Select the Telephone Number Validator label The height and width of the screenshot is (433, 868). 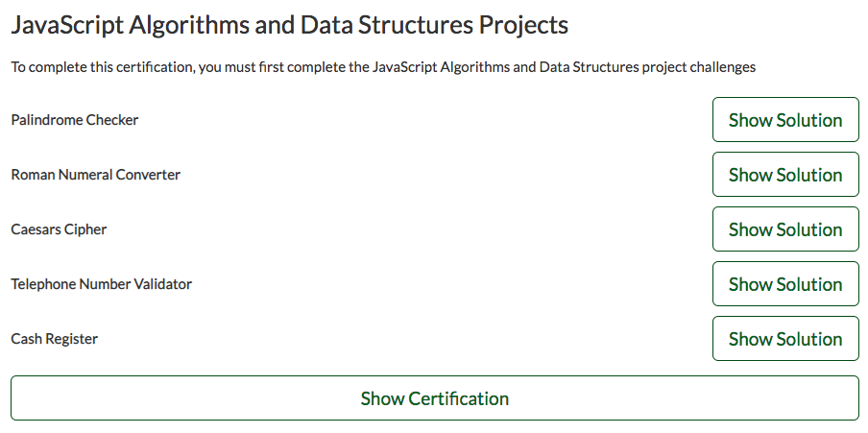[x=102, y=284]
